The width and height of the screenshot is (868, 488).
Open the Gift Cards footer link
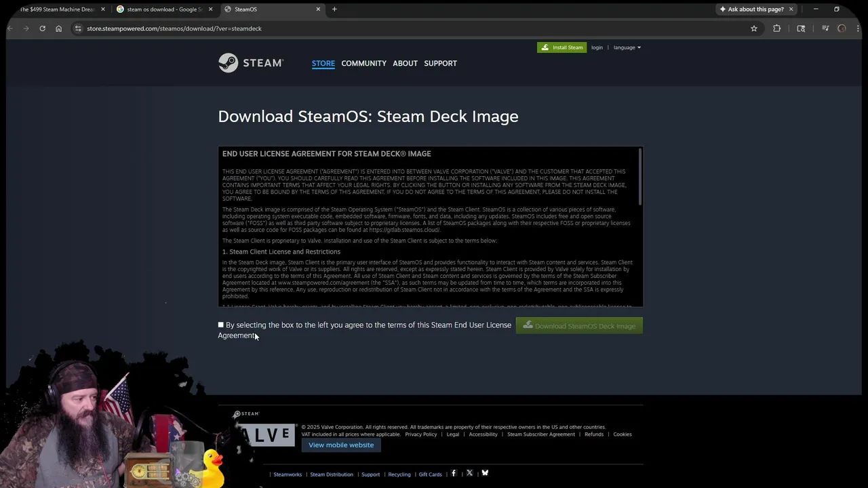click(431, 474)
